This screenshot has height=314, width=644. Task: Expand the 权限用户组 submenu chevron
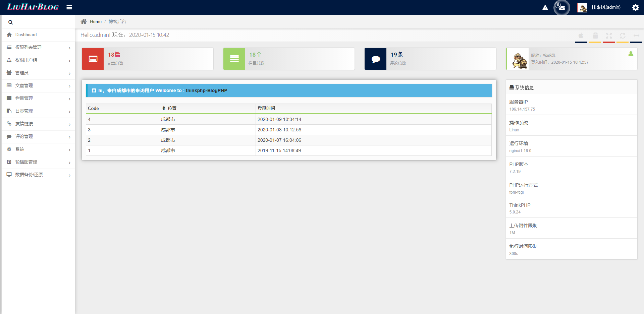point(69,61)
